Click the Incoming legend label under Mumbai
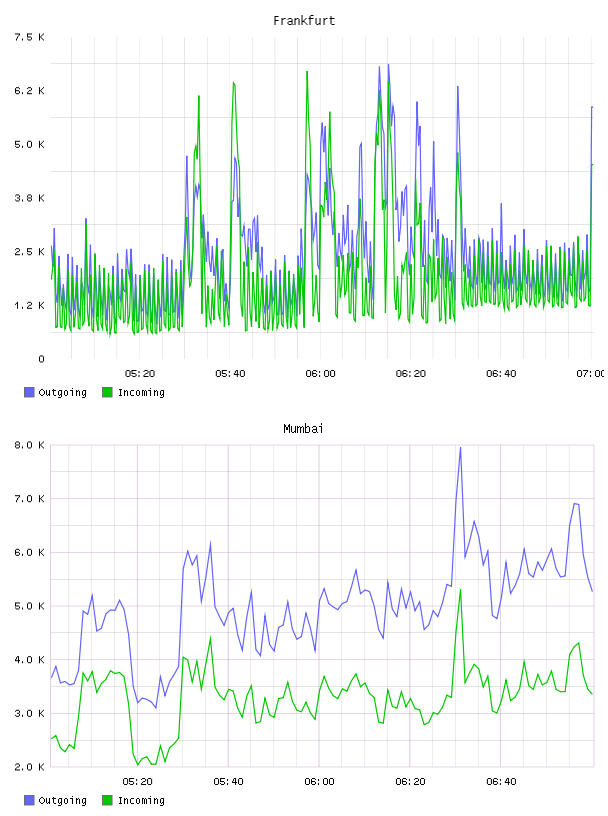This screenshot has height=816, width=608. pos(141,800)
